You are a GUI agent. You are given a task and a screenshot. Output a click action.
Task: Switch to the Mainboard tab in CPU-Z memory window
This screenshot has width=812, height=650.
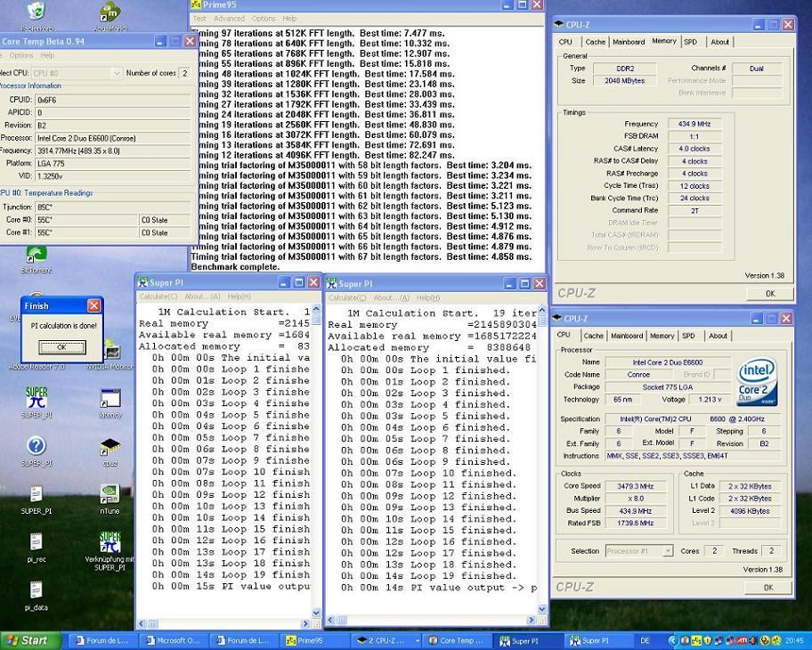(629, 42)
